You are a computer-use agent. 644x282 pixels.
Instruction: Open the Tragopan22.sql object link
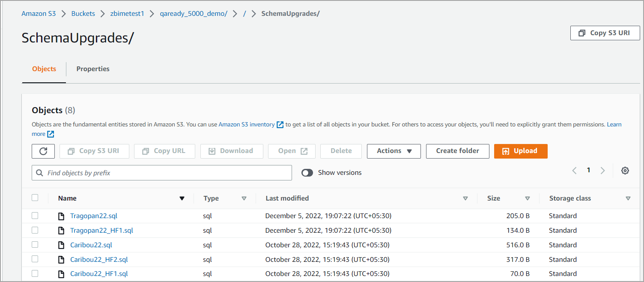[94, 216]
